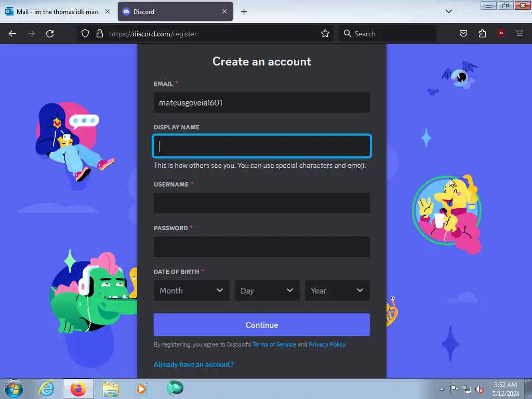Close the Discord tab
532x399 pixels.
pyautogui.click(x=224, y=11)
